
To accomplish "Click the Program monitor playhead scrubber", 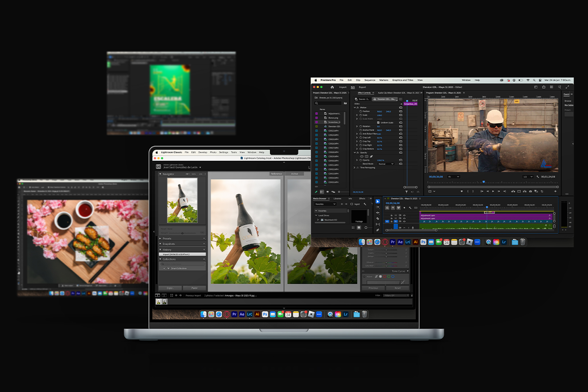I will tap(483, 182).
